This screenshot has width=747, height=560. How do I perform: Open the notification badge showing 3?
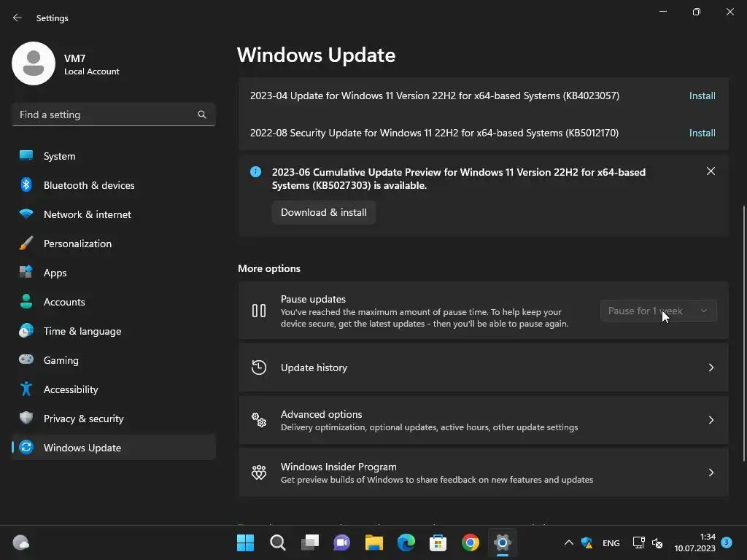coord(727,542)
